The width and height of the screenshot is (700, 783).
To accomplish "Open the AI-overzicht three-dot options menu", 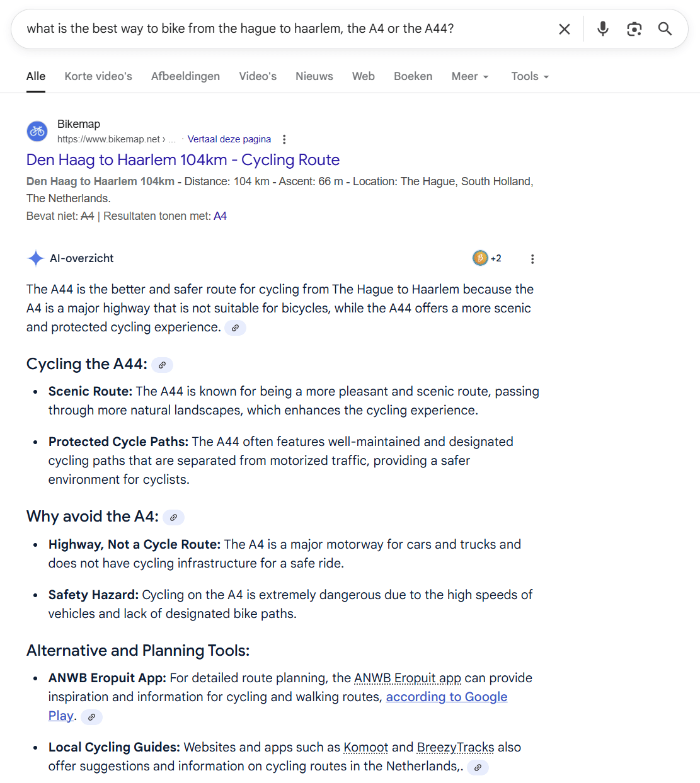I will 532,259.
